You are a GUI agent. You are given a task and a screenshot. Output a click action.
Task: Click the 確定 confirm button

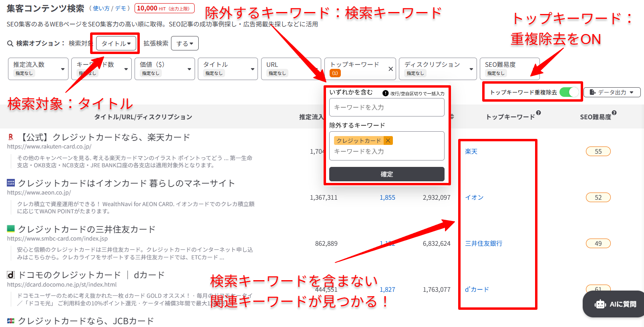coord(387,174)
